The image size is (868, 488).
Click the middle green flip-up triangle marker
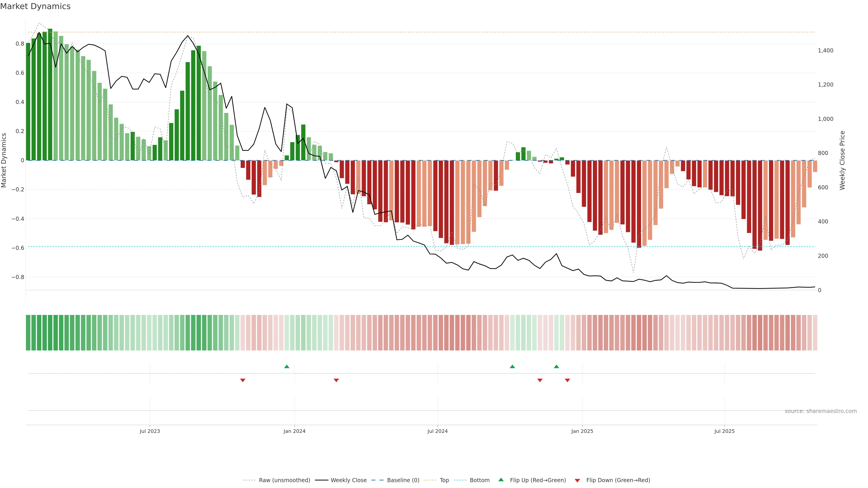[x=512, y=366]
